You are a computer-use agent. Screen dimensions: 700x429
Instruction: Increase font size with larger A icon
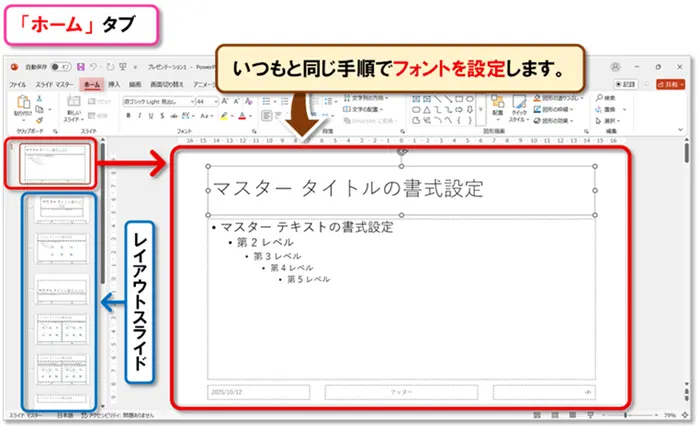[x=225, y=101]
